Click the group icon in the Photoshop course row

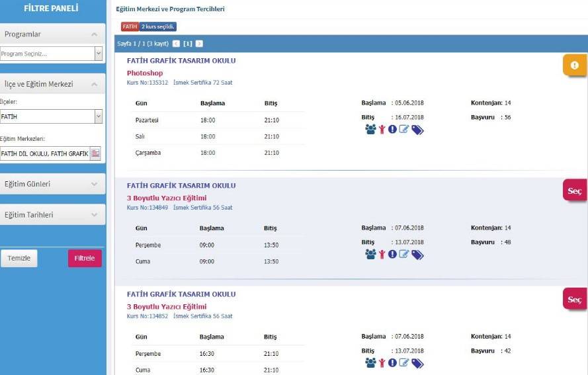point(370,130)
